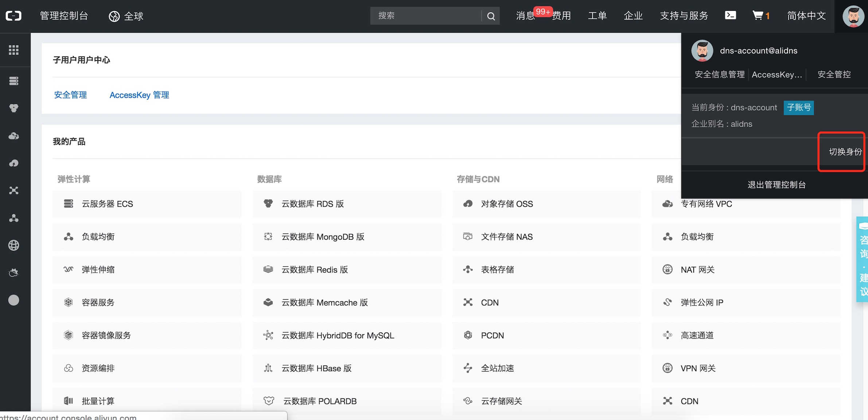This screenshot has height=420, width=868.
Task: Open the 企业 menu
Action: (633, 16)
